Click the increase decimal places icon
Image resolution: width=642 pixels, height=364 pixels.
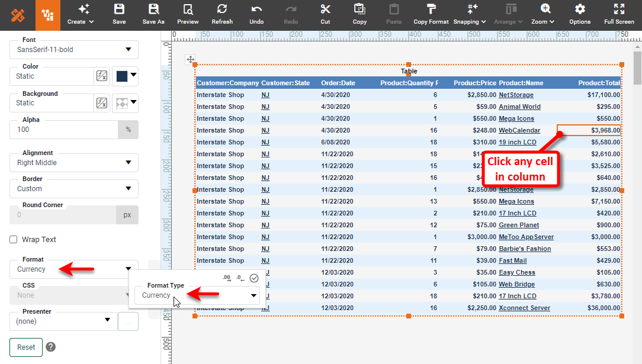227,278
